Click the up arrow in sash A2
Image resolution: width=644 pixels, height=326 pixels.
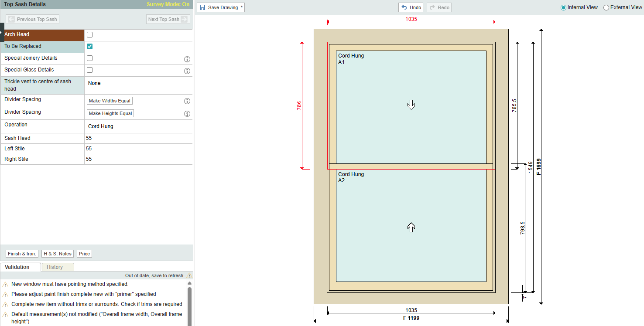[411, 227]
